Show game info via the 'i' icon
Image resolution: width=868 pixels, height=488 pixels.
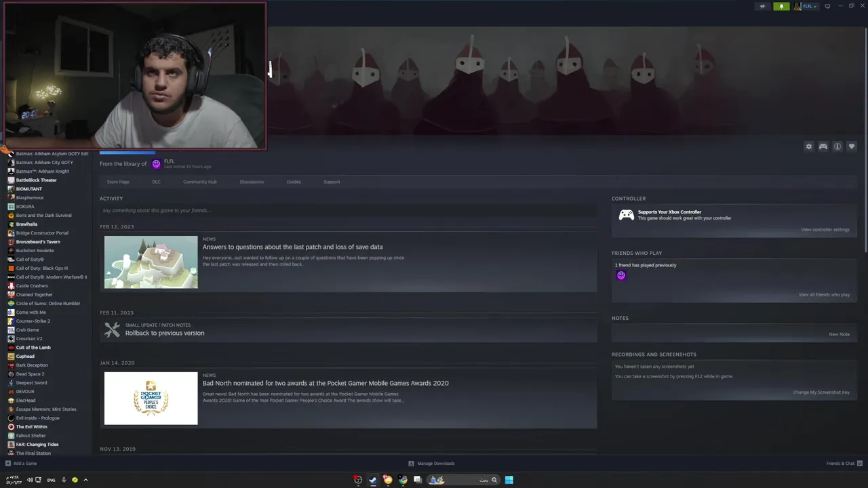pos(837,146)
